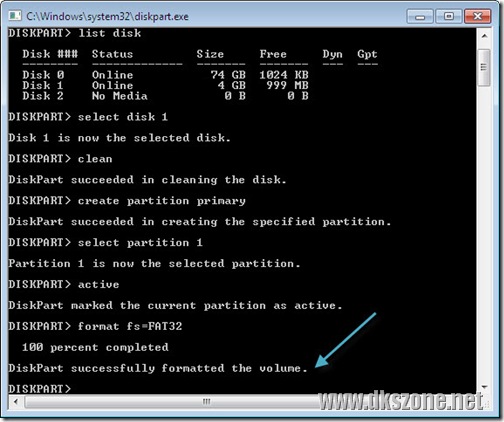Grab the vertical scrollbar thumb

484,67
